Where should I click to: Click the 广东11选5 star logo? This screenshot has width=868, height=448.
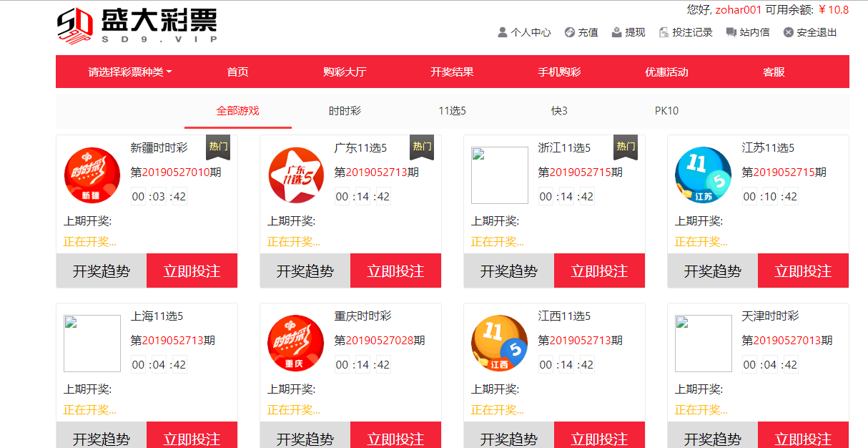click(295, 175)
